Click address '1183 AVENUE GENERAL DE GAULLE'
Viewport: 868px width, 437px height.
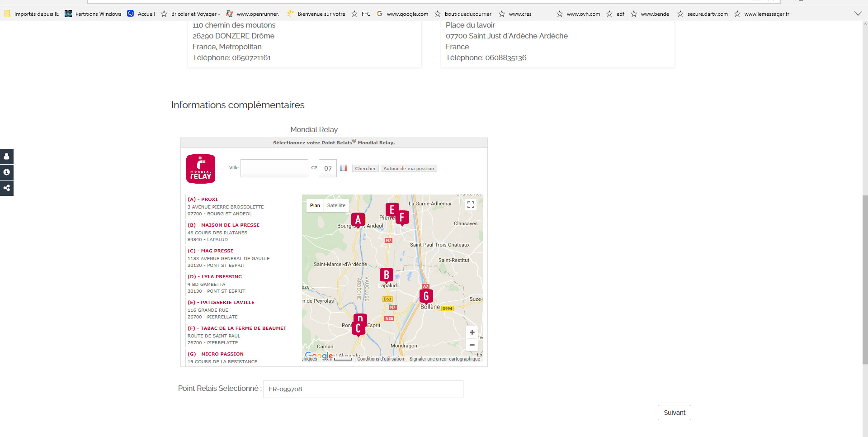[x=228, y=258]
